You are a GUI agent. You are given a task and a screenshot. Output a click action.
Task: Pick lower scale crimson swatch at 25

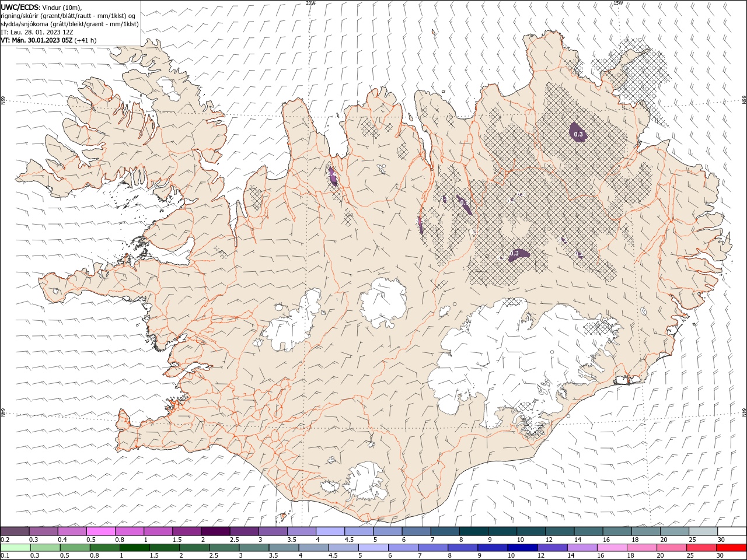pos(701,548)
